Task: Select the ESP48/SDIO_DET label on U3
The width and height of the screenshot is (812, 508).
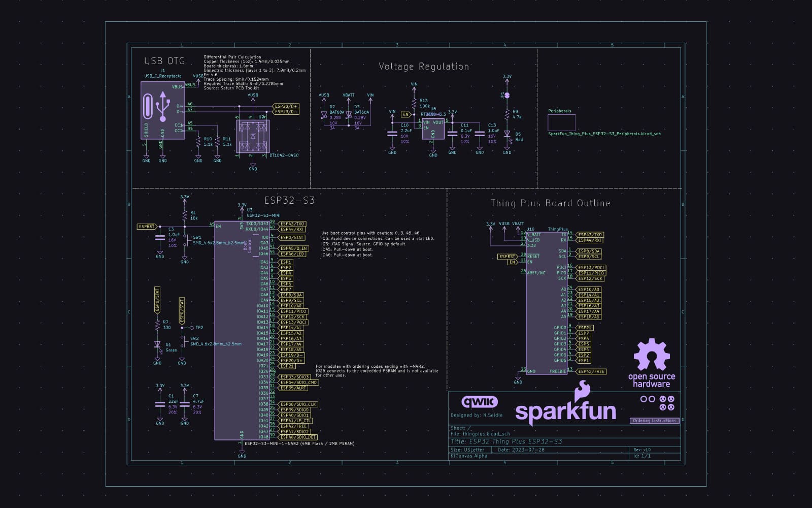Action: [298, 437]
